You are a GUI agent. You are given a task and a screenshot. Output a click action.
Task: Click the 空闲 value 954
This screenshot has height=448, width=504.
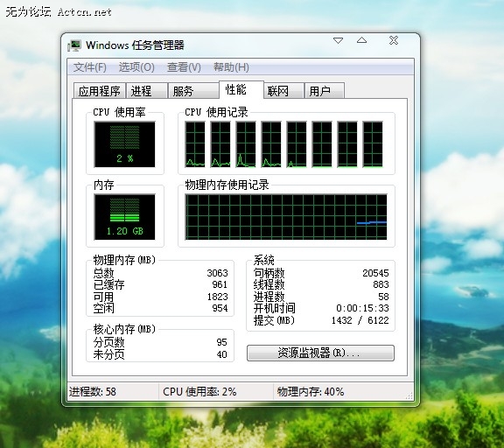pos(220,308)
